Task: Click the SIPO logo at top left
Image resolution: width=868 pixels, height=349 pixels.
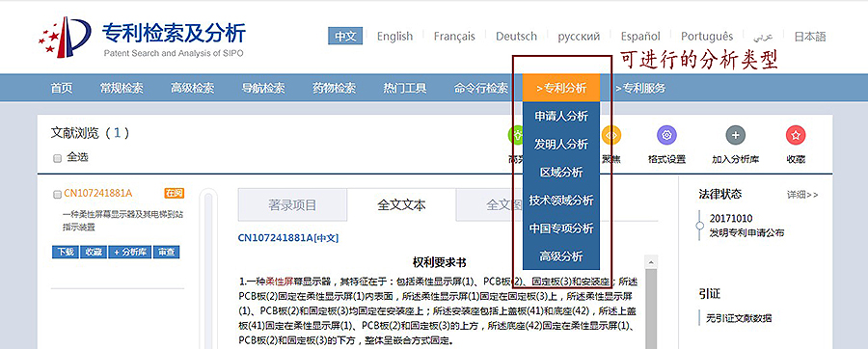Action: pyautogui.click(x=65, y=37)
